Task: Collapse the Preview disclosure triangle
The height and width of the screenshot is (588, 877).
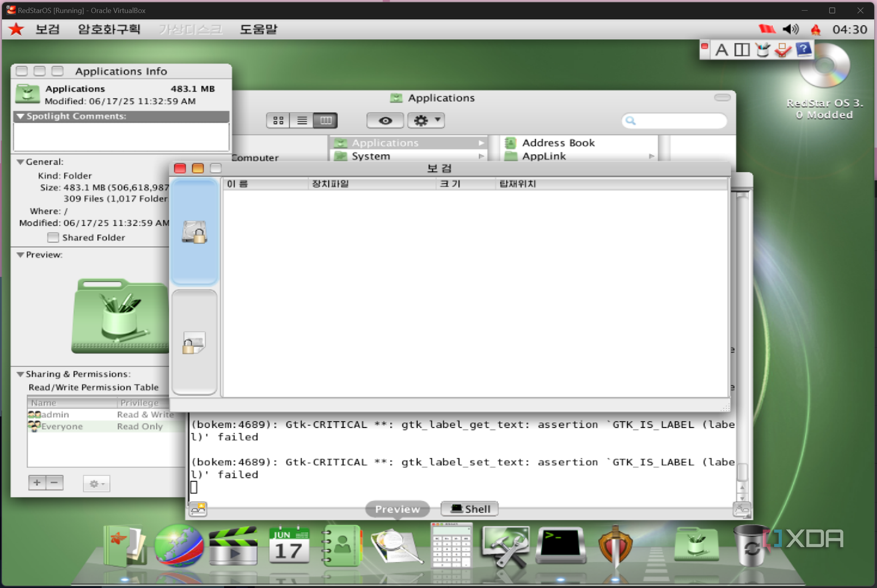Action: click(x=20, y=255)
